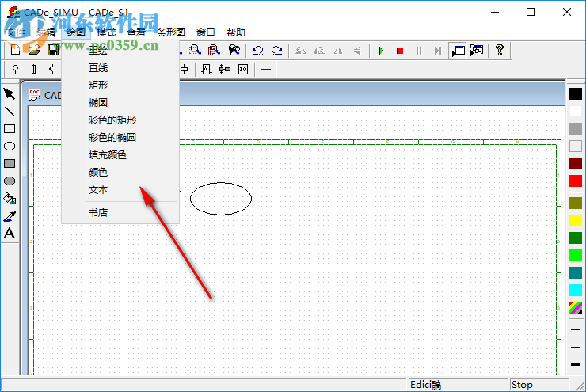Pick the yellow color swatch
This screenshot has width=586, height=392.
(x=576, y=220)
